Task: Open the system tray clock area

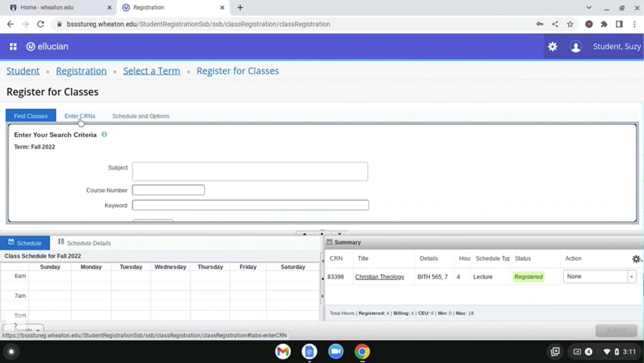Action: pos(630,351)
